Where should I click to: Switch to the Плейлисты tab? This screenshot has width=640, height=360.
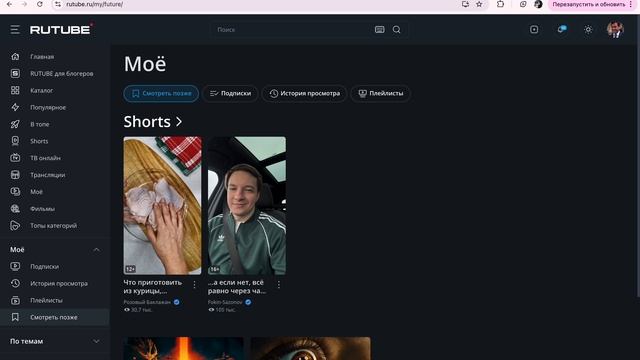tap(380, 93)
